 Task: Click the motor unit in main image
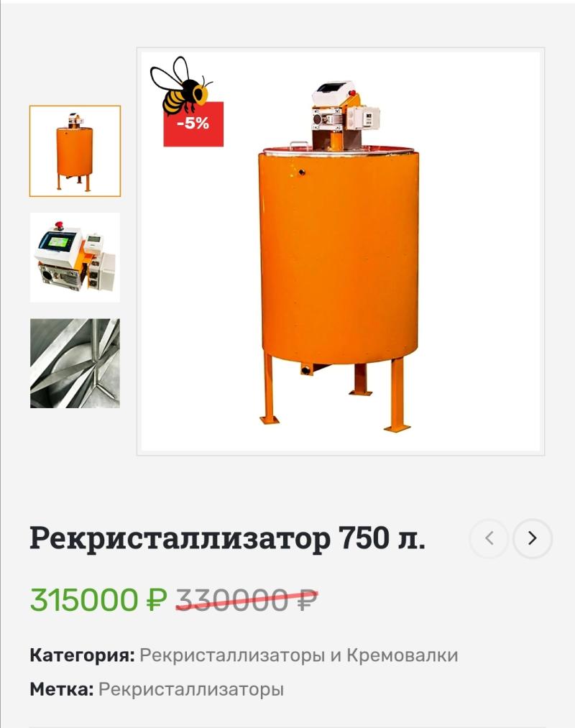click(x=329, y=118)
